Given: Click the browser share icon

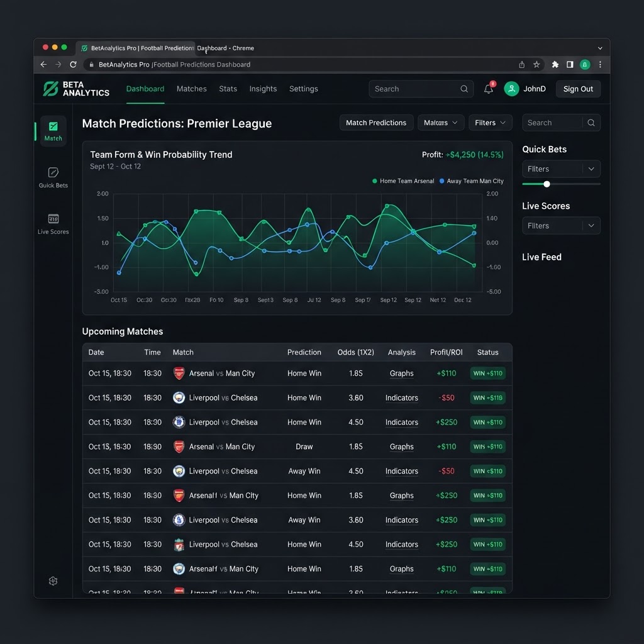Looking at the screenshot, I should (521, 65).
